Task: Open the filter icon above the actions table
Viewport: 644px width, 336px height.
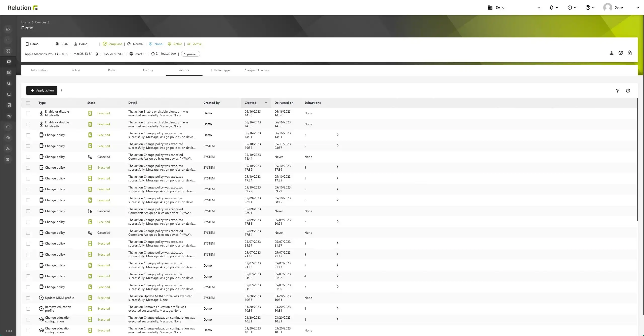Action: 618,91
